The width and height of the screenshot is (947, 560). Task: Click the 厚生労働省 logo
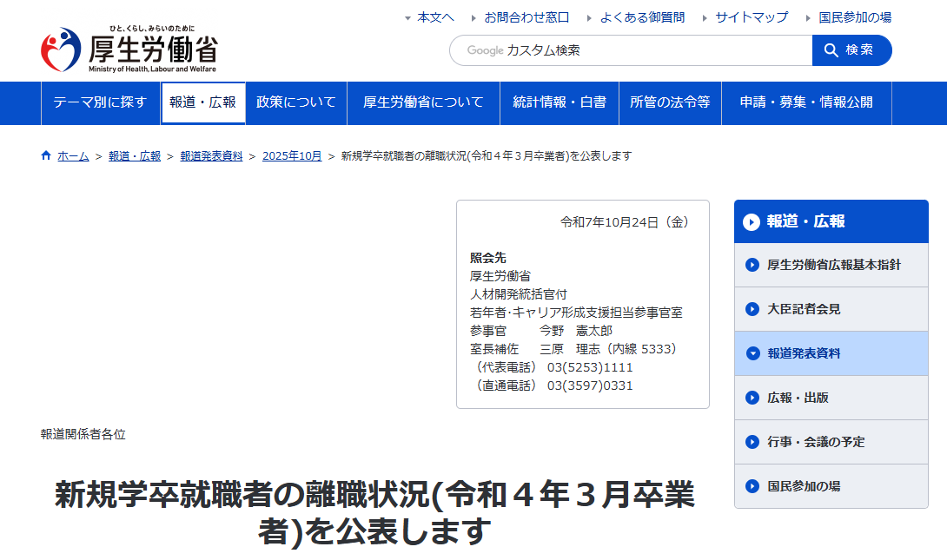pos(129,49)
